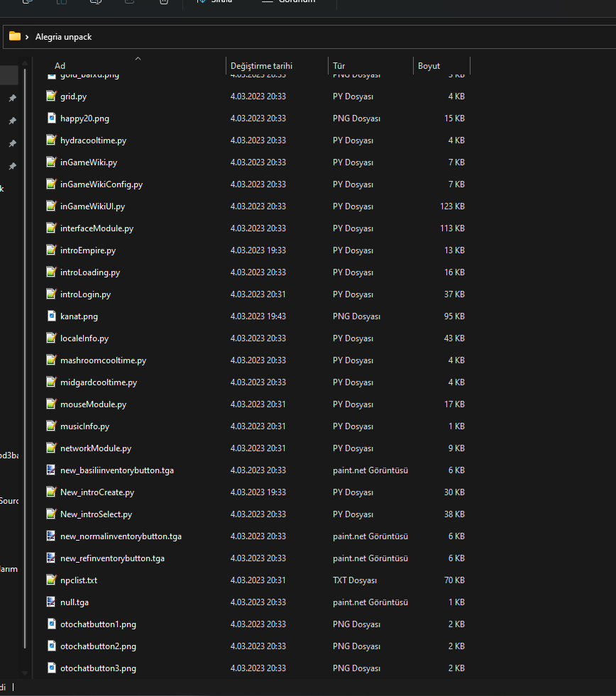This screenshot has width=616, height=696.
Task: Sort by Değiştirme tarihi column header
Action: coord(261,66)
